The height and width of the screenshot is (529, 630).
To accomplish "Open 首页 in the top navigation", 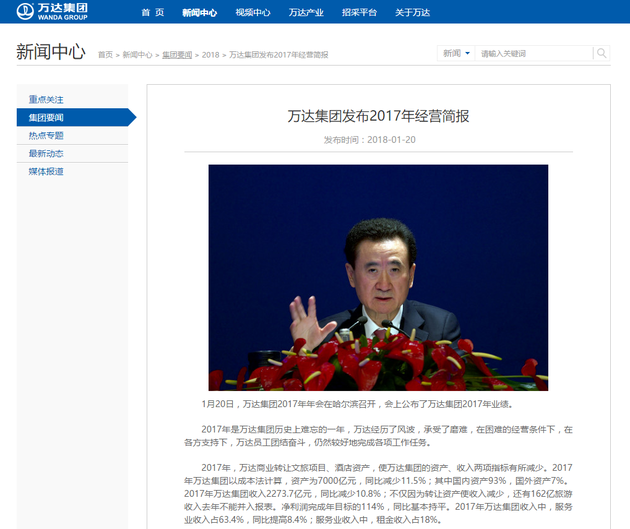I will coord(153,12).
